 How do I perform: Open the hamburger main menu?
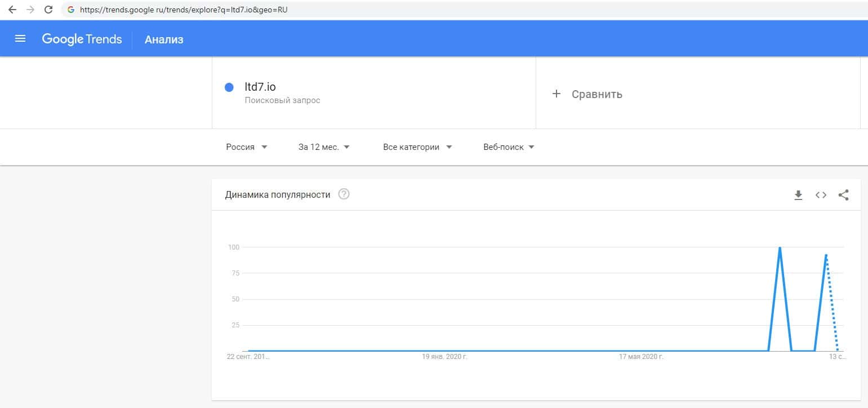[x=20, y=39]
